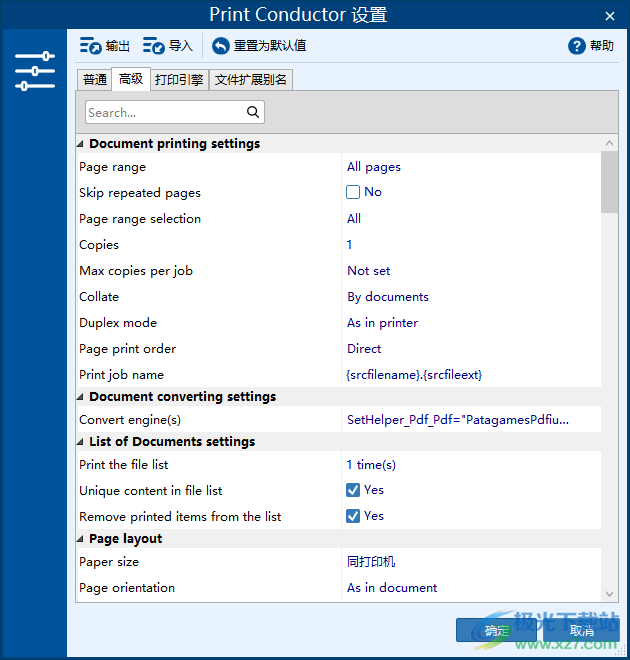The width and height of the screenshot is (630, 660).
Task: Select the Page orientation row label
Action: click(x=127, y=588)
